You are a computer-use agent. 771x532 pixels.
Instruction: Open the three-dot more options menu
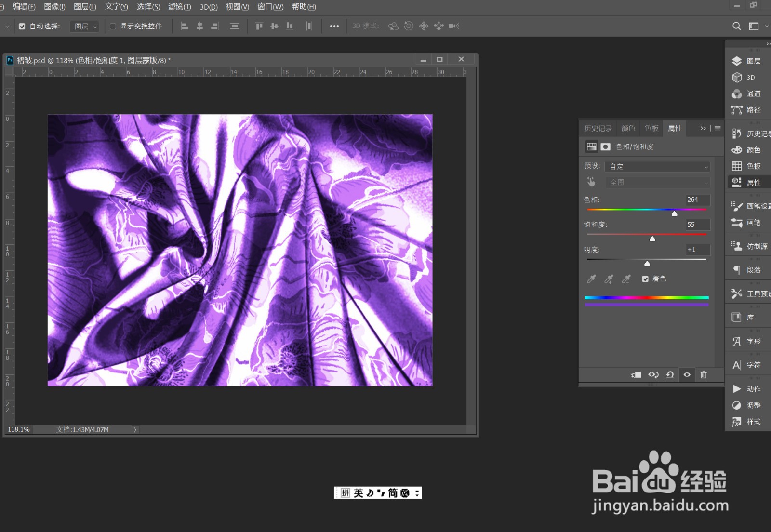pyautogui.click(x=334, y=26)
